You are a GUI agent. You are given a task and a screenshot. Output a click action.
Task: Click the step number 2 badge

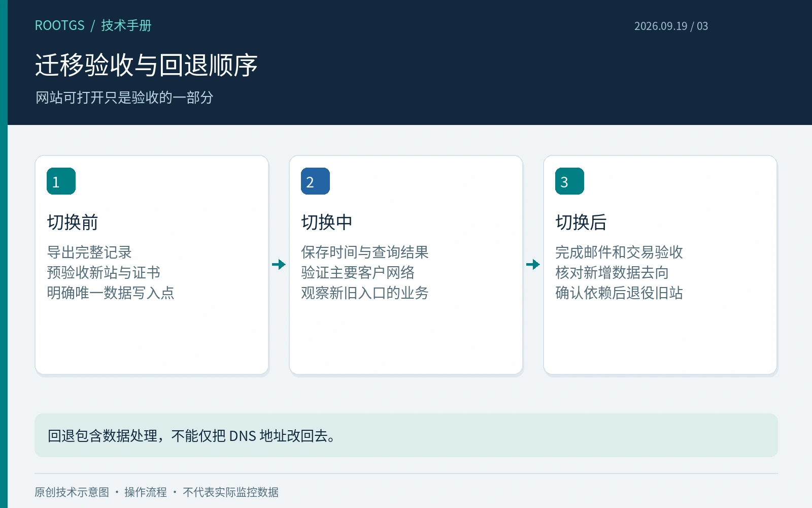point(315,181)
